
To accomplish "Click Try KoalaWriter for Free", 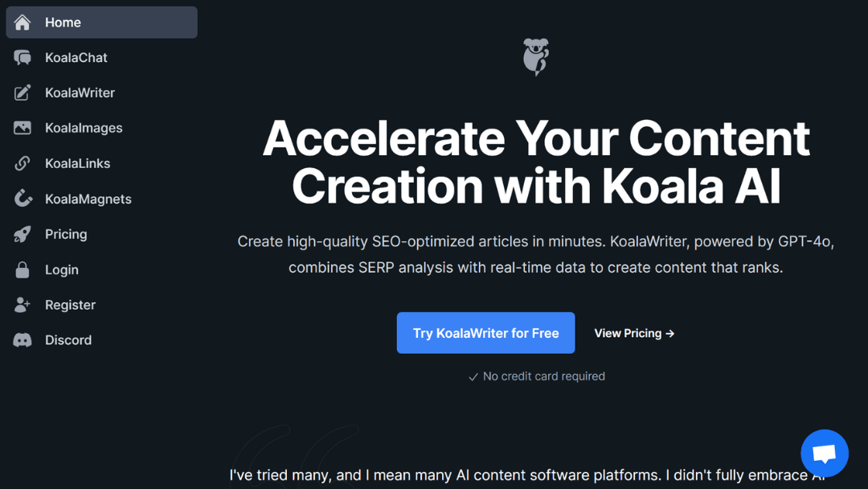I will (485, 332).
